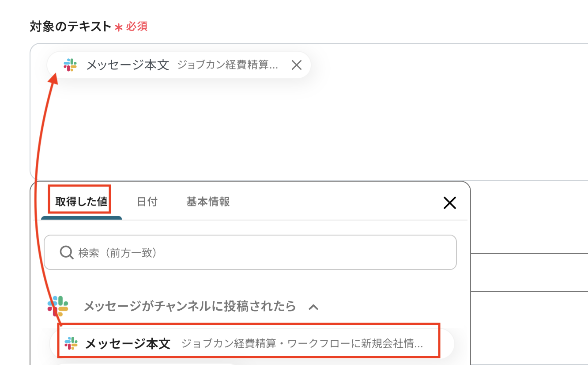Click the red 必須 required label
The image size is (588, 365).
137,27
